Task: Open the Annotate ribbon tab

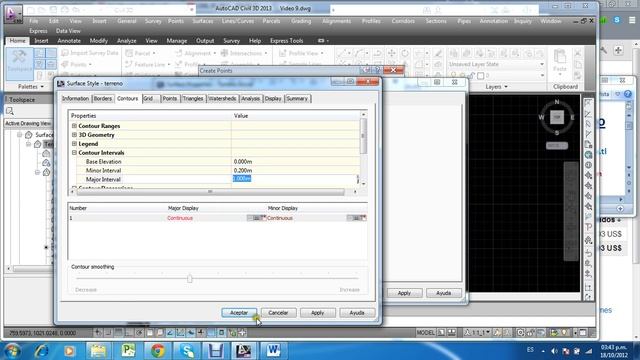Action: 69,41
